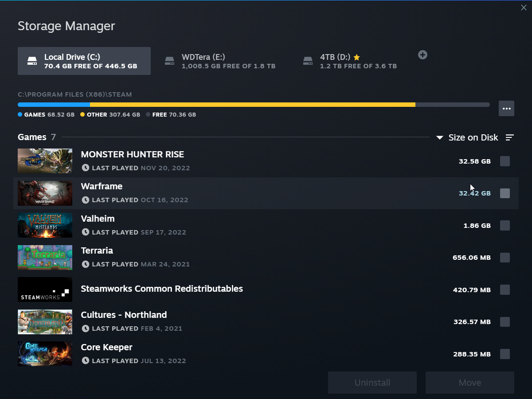Click the 288.35 MB size value

472,354
